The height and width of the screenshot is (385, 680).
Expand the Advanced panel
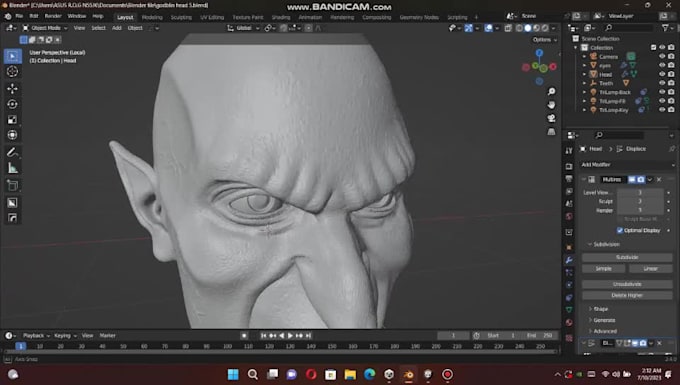click(605, 331)
